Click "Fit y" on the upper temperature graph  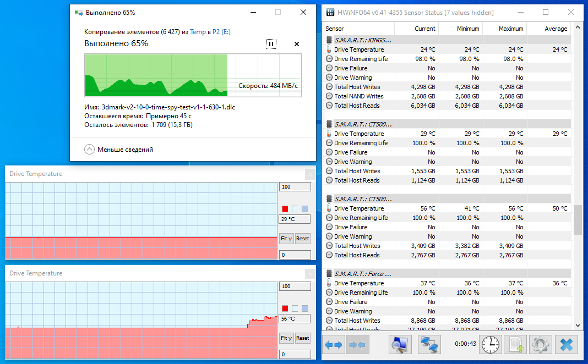click(286, 239)
